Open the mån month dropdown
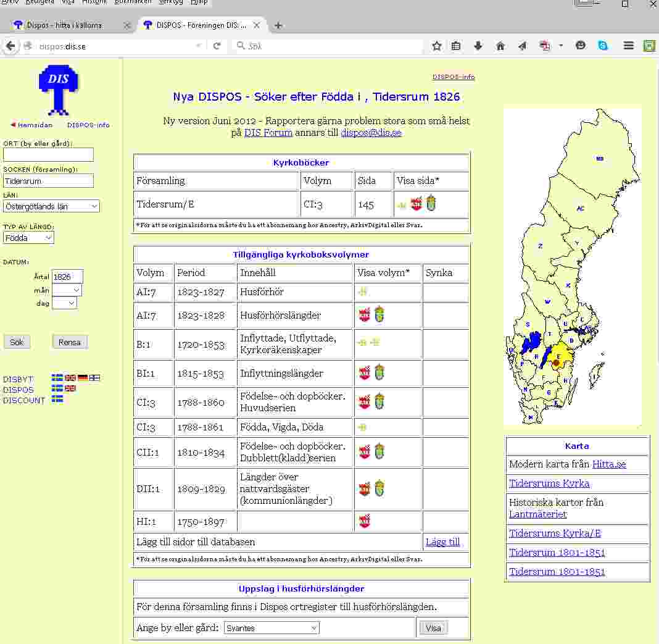 pyautogui.click(x=67, y=290)
